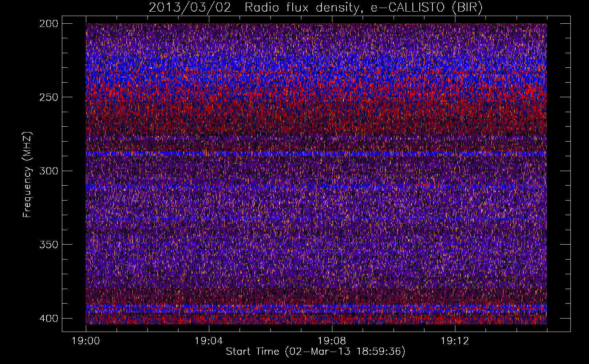This screenshot has height=364, width=589.
Task: Click the plot title '2013/03/02 Radio flux density, e-CALLISTO (BIR)'
Action: [316, 8]
